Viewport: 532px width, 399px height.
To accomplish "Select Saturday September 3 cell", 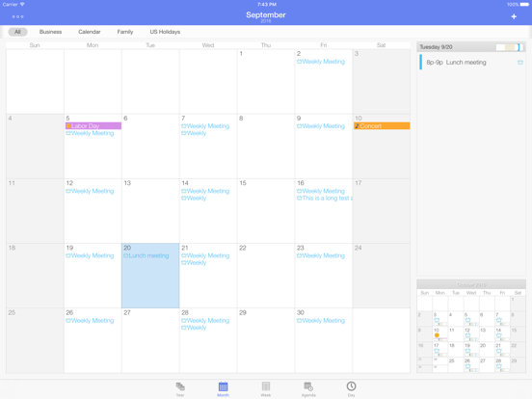I will point(382,81).
